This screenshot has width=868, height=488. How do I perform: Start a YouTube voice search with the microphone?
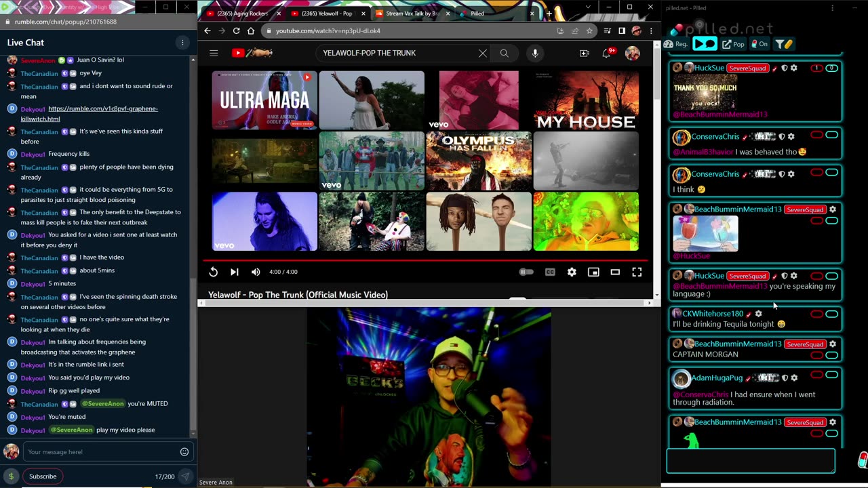535,53
